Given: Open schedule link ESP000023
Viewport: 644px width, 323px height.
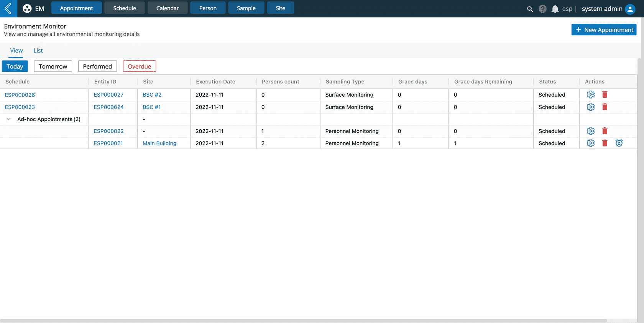Looking at the screenshot, I should coord(20,107).
